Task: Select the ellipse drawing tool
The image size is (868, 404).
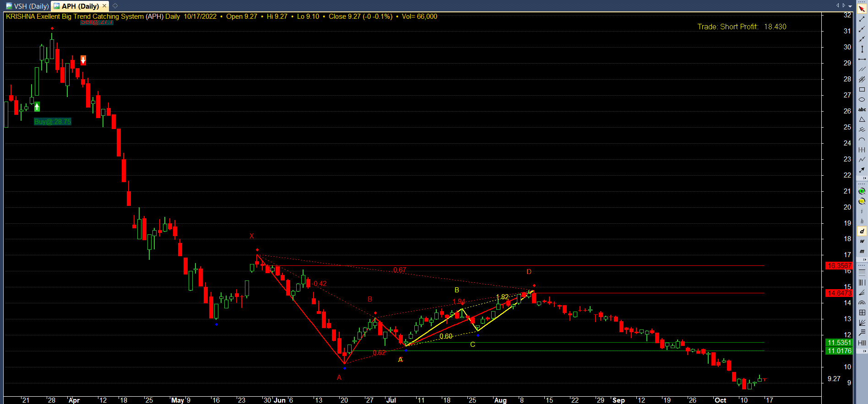Action: [x=862, y=100]
